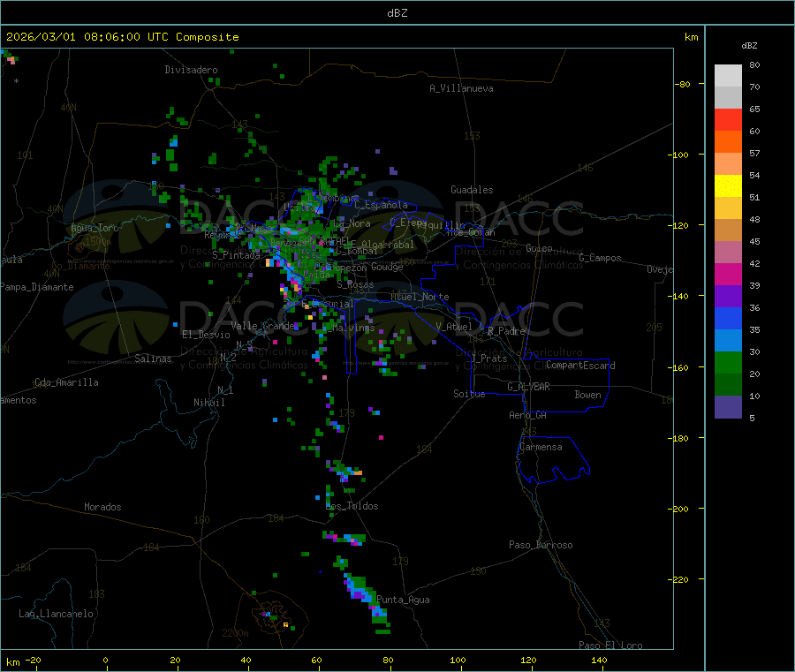This screenshot has width=795, height=672.
Task: Click the white topmost legend swatch
Action: (x=728, y=76)
